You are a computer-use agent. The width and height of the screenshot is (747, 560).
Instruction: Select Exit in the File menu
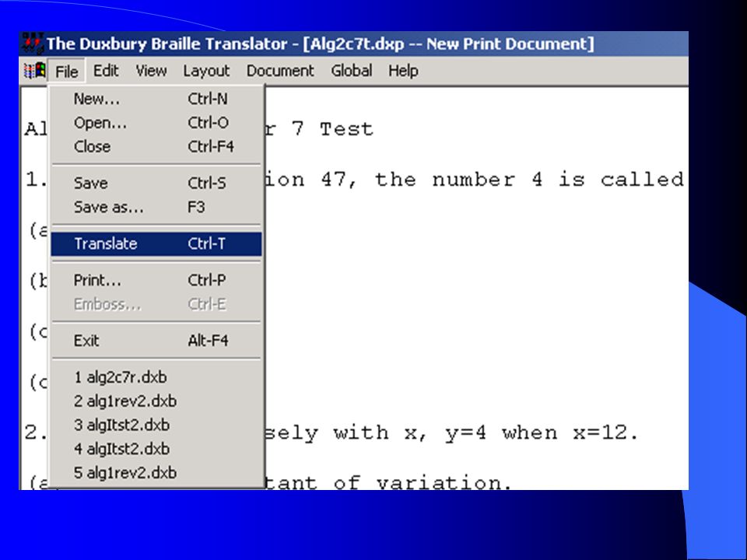point(156,341)
